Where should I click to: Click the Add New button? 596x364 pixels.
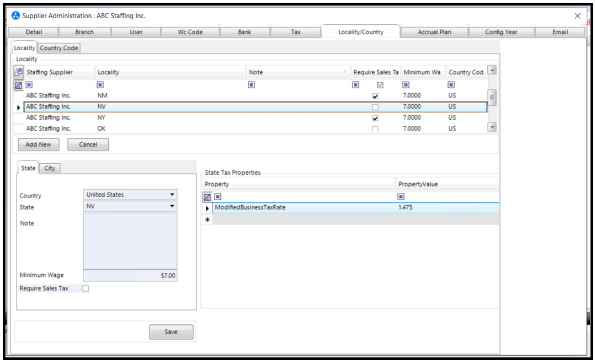(x=39, y=144)
